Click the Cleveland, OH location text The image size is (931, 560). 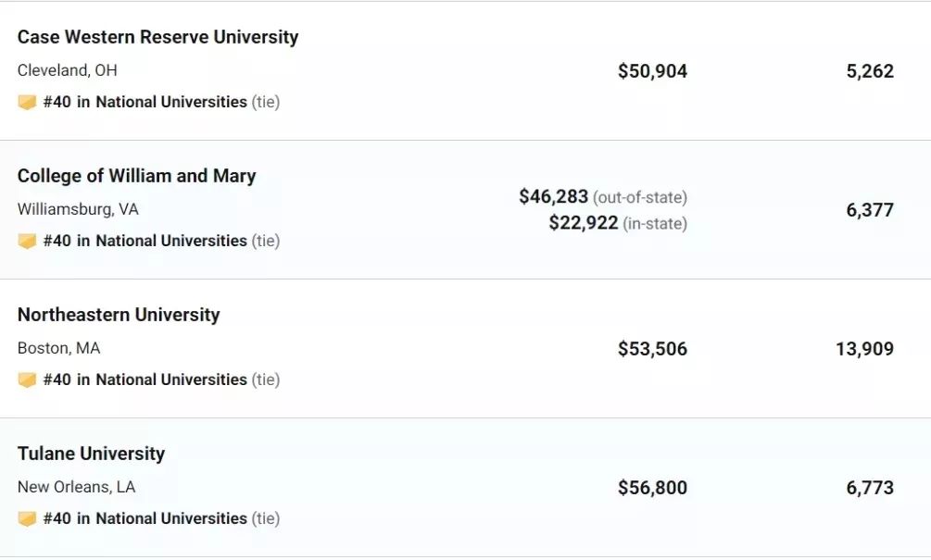pyautogui.click(x=67, y=70)
